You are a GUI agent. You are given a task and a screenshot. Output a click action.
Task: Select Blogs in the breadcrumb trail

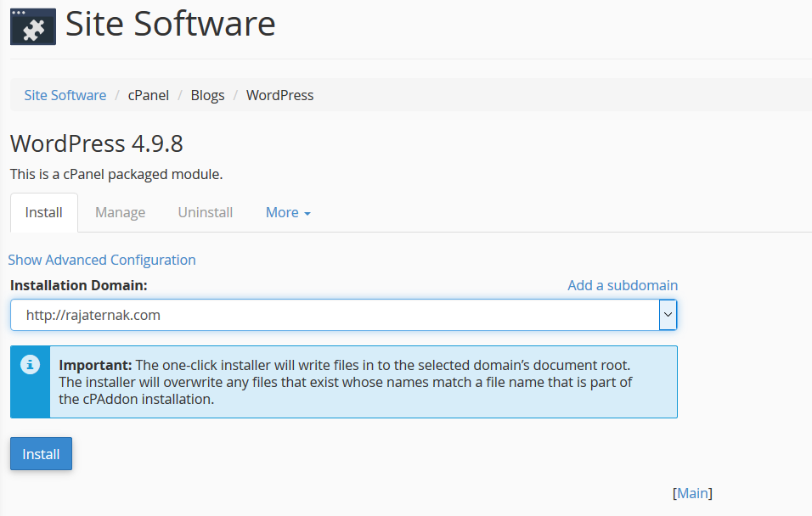207,95
